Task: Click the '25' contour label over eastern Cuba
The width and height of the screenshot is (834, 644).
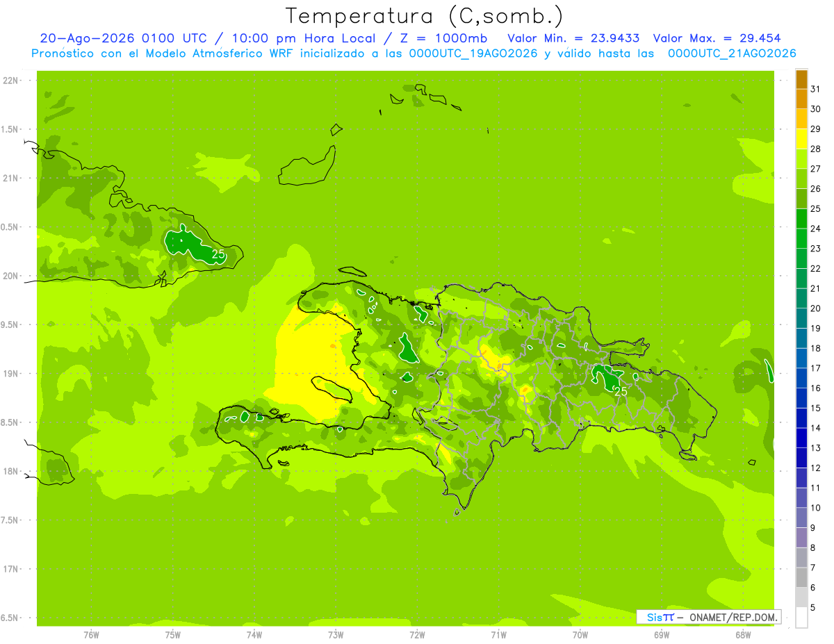Action: point(218,255)
